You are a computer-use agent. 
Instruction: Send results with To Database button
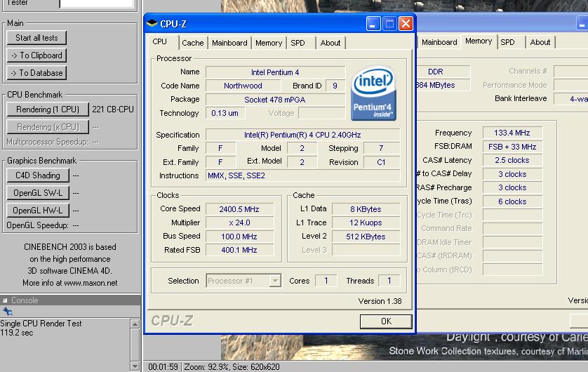(x=36, y=73)
